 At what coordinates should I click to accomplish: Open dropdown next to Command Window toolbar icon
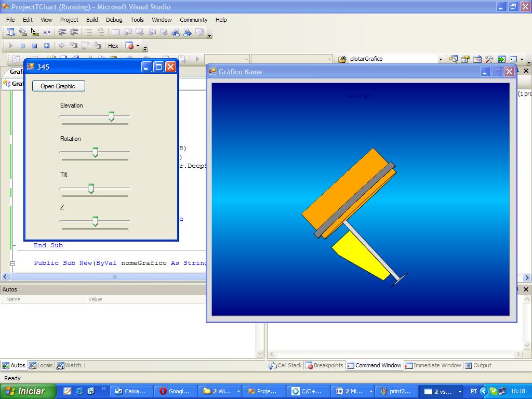pos(522,59)
